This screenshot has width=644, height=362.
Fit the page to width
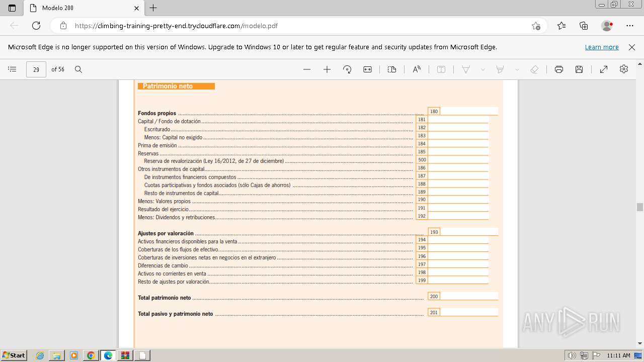tap(368, 69)
